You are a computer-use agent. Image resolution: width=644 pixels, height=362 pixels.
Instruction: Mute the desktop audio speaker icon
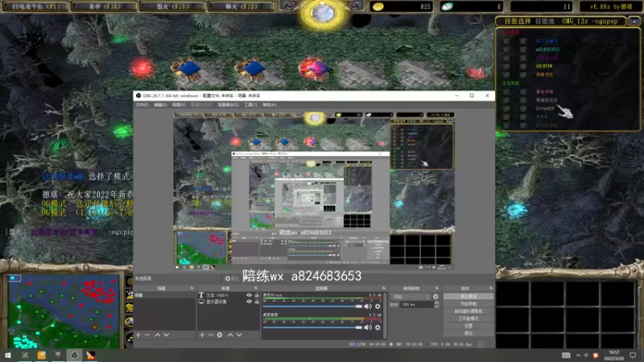coord(368,327)
